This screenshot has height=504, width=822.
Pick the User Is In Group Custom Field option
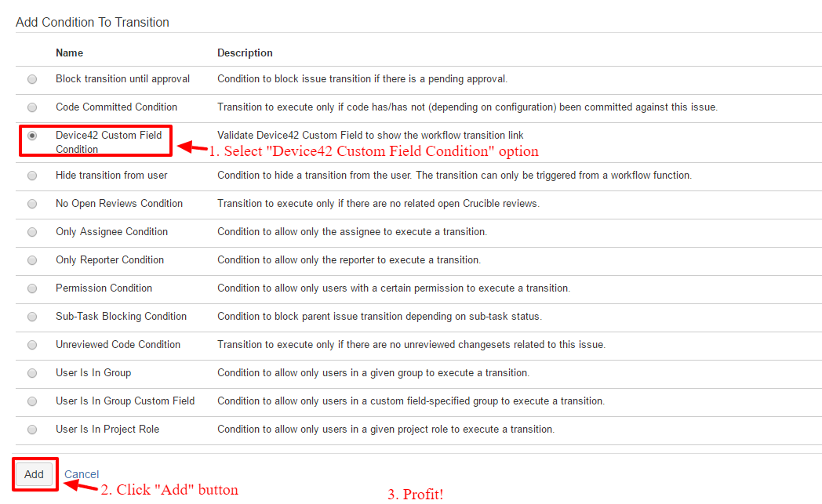tap(31, 401)
